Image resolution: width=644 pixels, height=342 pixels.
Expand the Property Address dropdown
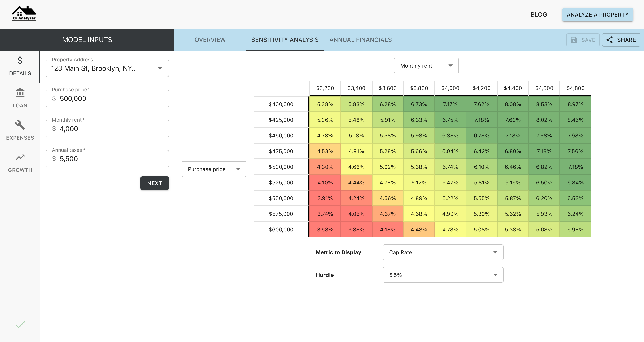point(160,68)
